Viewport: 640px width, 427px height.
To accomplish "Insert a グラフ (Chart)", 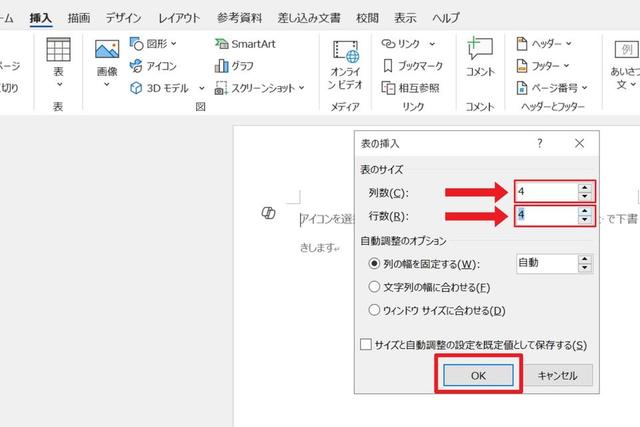I will pos(234,66).
